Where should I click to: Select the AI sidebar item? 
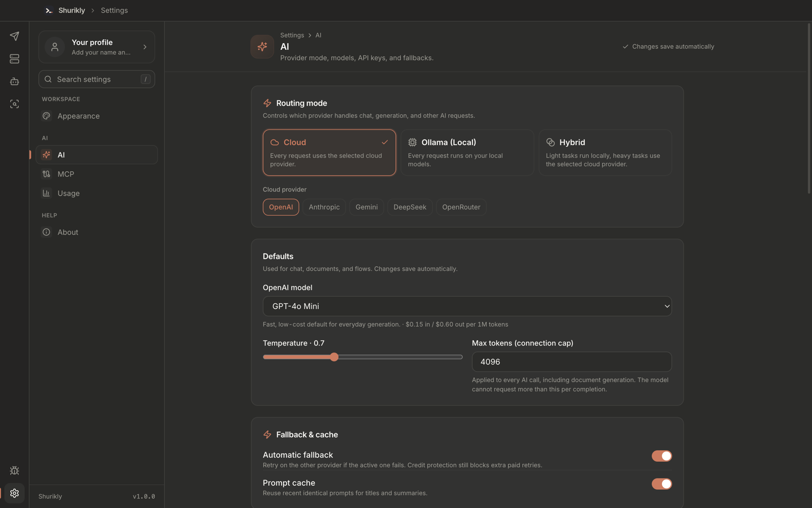click(x=97, y=155)
